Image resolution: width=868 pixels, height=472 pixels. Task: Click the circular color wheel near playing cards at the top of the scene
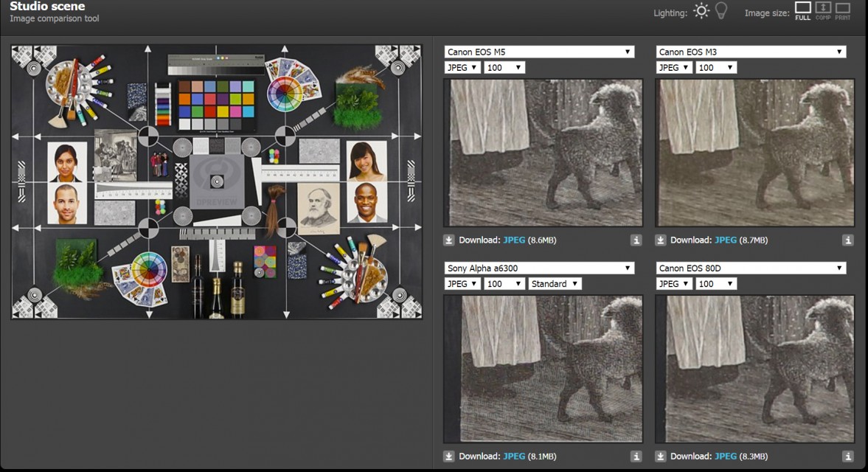(x=285, y=94)
